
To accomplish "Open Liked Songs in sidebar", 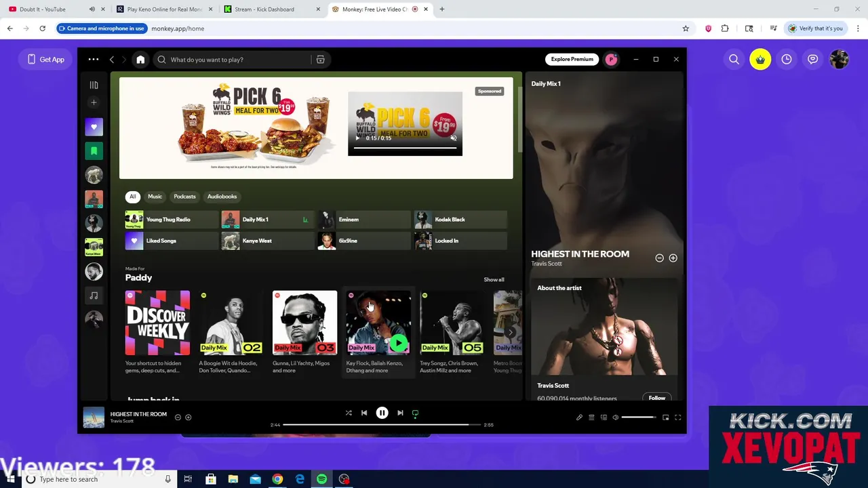I will 94,127.
